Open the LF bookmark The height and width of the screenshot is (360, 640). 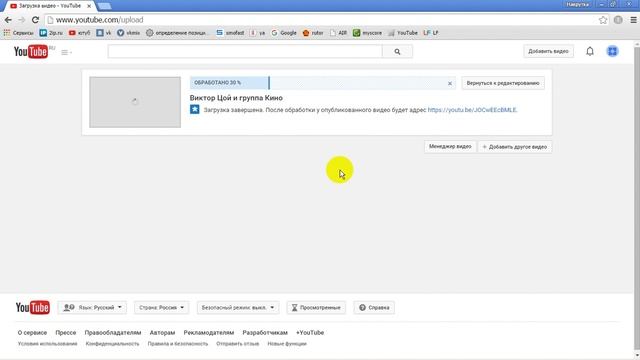click(431, 33)
